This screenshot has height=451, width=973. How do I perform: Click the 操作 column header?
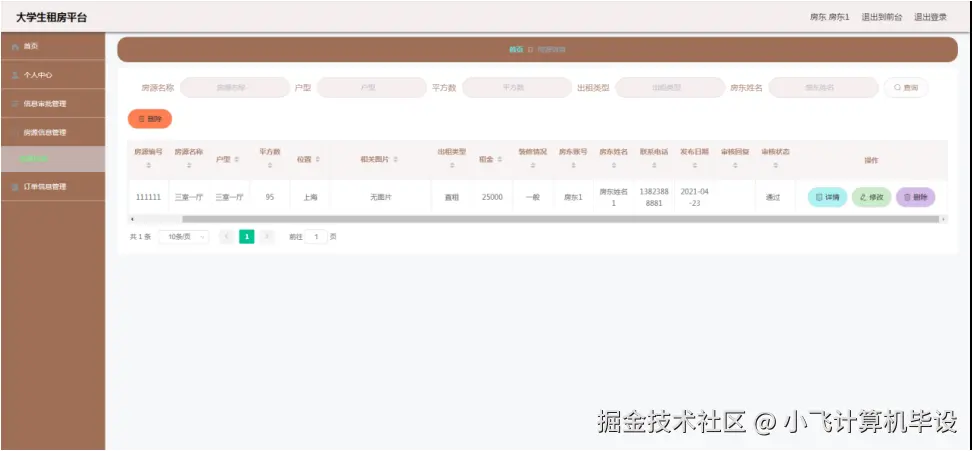coord(871,160)
